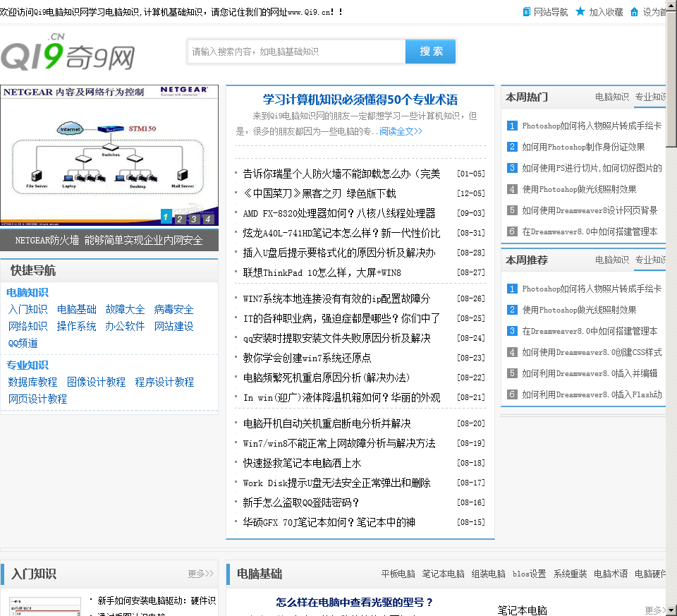Screen dimensions: 677x616
Task: Open 华硕GFX 70J笔记本 article
Action: 329,523
